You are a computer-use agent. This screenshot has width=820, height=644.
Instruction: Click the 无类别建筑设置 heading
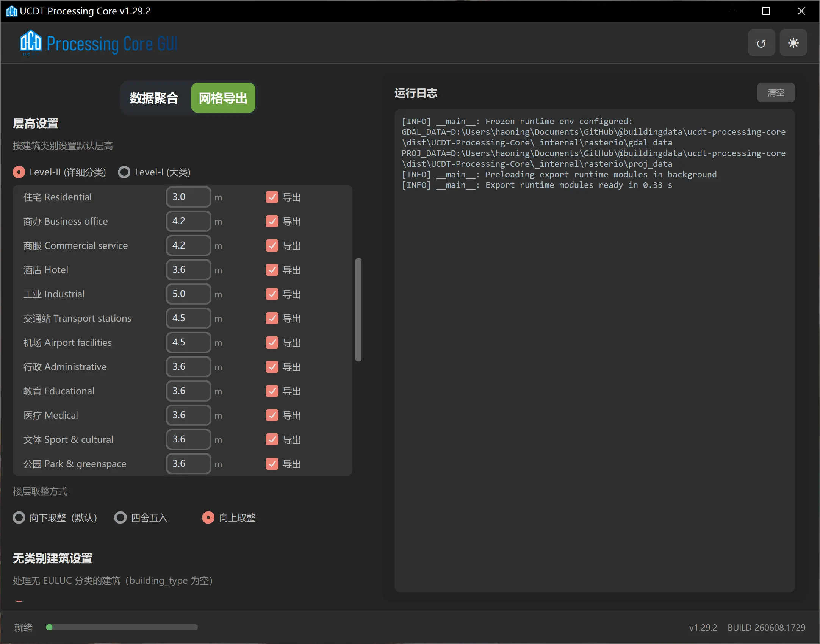pos(53,559)
